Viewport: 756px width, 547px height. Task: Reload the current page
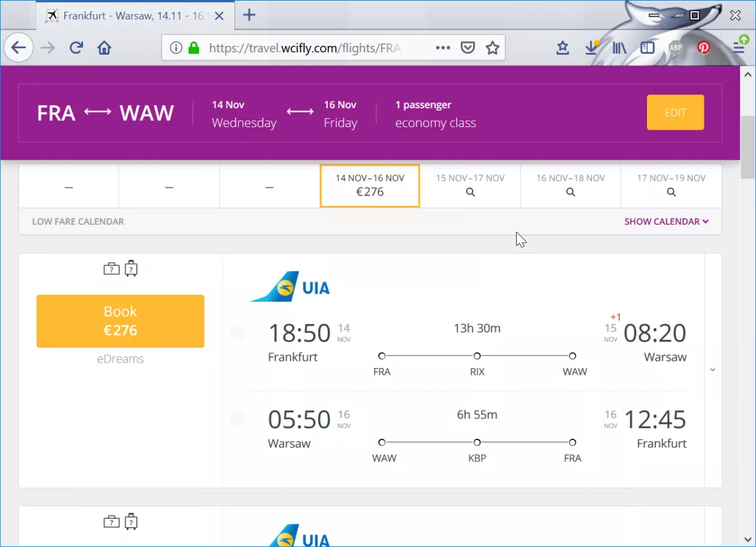tap(76, 48)
